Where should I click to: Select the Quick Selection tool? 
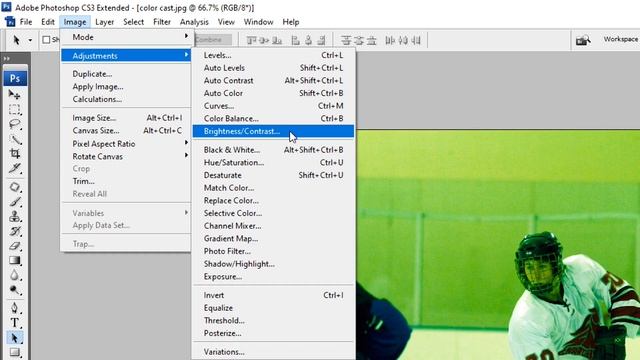click(x=14, y=139)
